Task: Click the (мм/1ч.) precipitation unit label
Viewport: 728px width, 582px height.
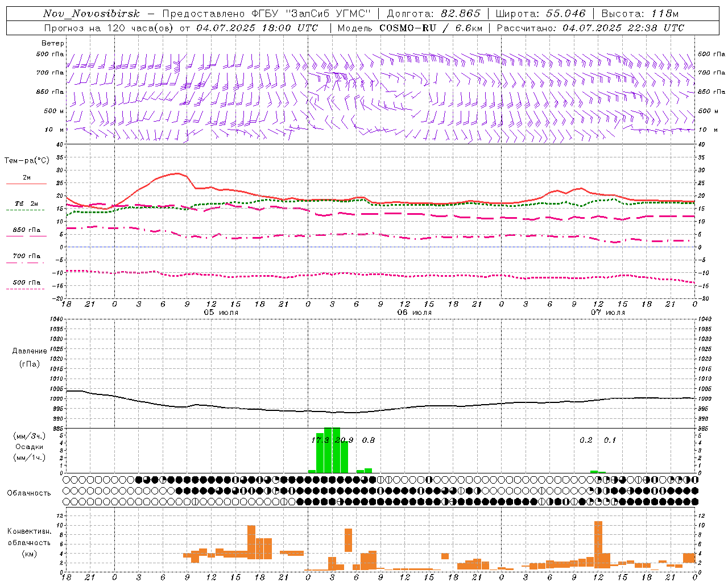Action: (x=30, y=458)
